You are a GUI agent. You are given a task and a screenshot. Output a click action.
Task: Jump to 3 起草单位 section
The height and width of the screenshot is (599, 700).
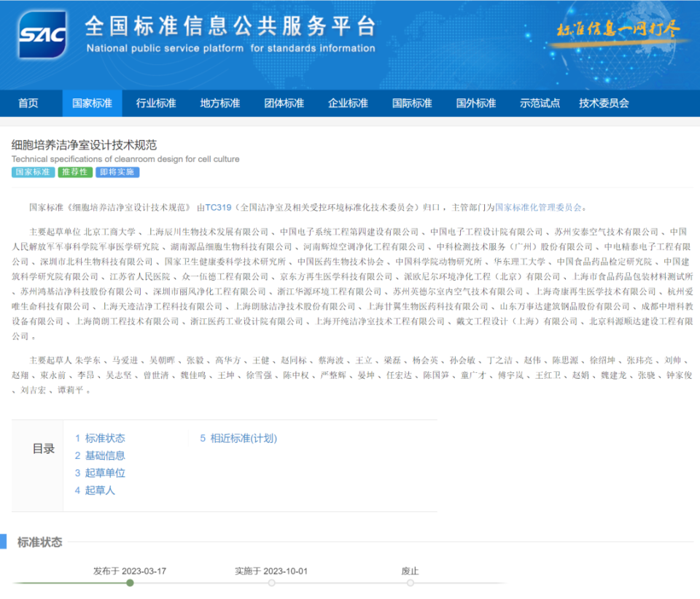pyautogui.click(x=100, y=473)
